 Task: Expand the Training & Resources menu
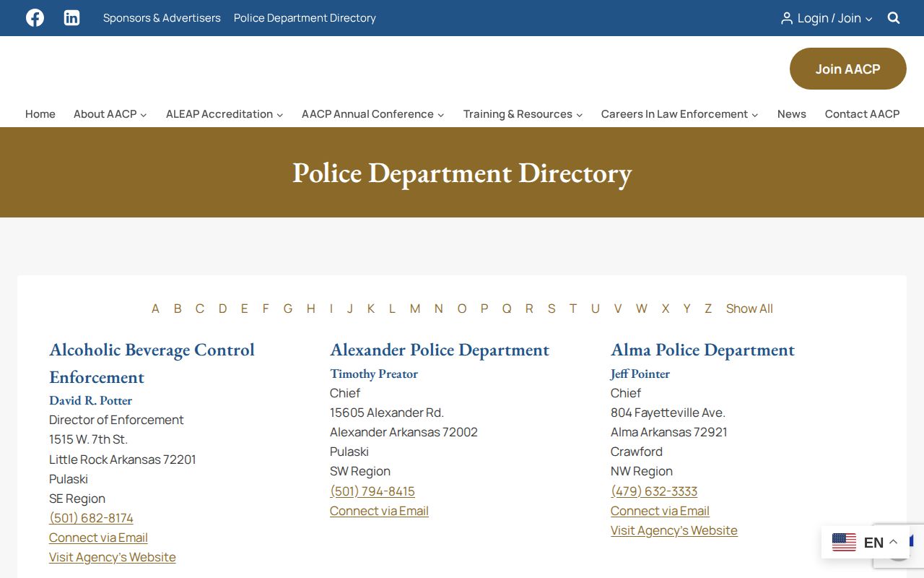point(523,114)
